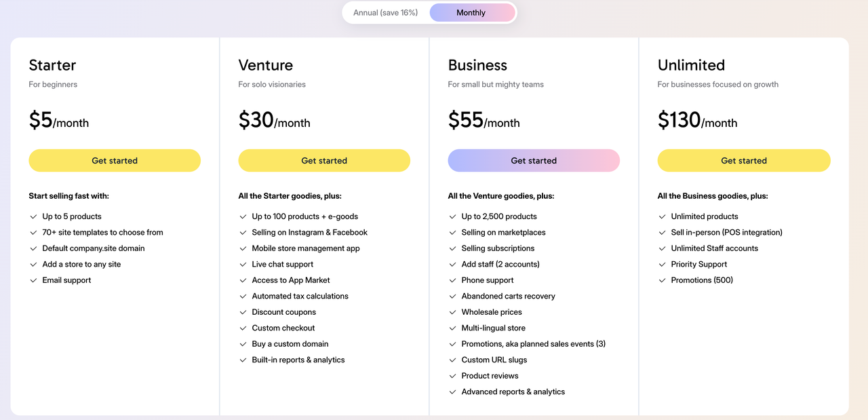Click checkmark beside Unlimited Staff accounts
This screenshot has width=868, height=420.
663,248
